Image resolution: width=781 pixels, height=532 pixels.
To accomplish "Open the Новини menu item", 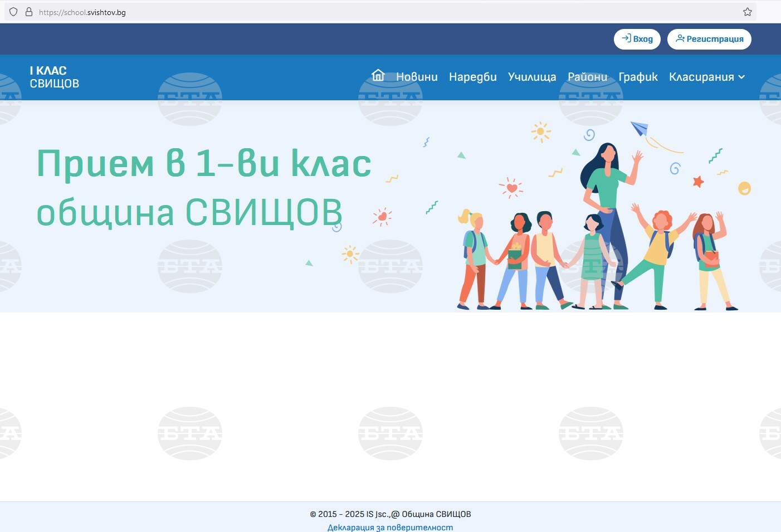I will tap(417, 77).
